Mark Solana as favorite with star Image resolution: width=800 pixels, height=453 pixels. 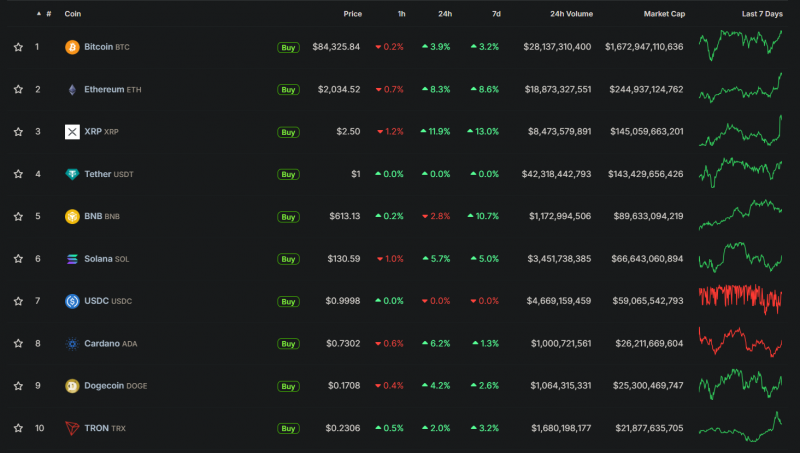pyautogui.click(x=18, y=259)
